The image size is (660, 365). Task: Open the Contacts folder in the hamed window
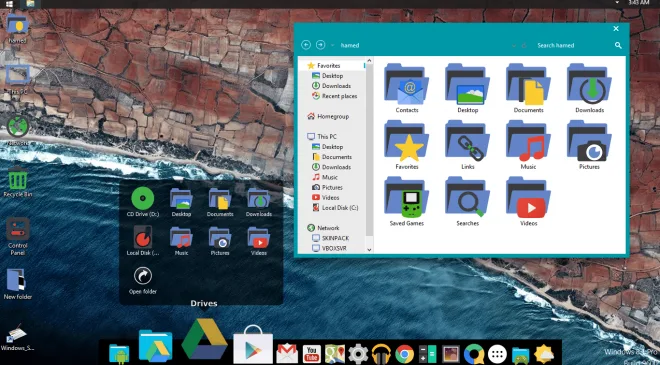tap(407, 88)
